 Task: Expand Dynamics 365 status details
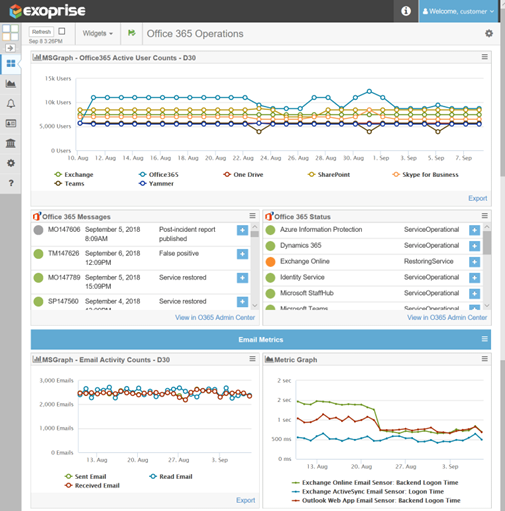tap(474, 246)
